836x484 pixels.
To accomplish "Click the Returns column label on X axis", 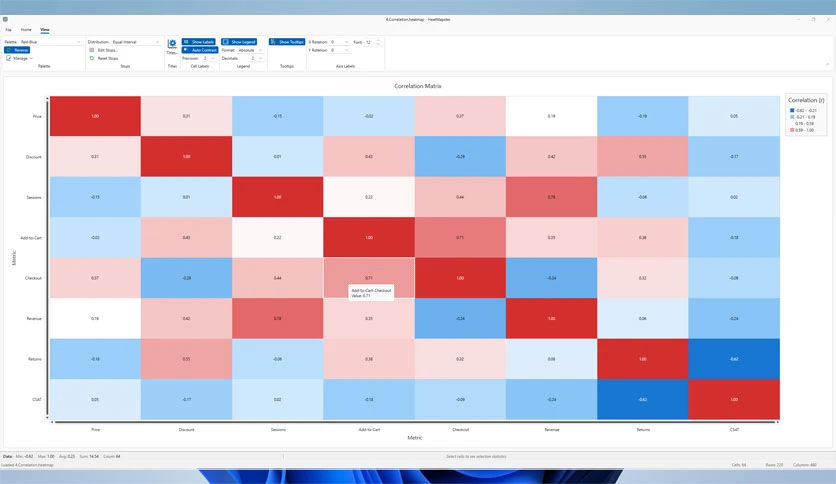I will point(643,430).
